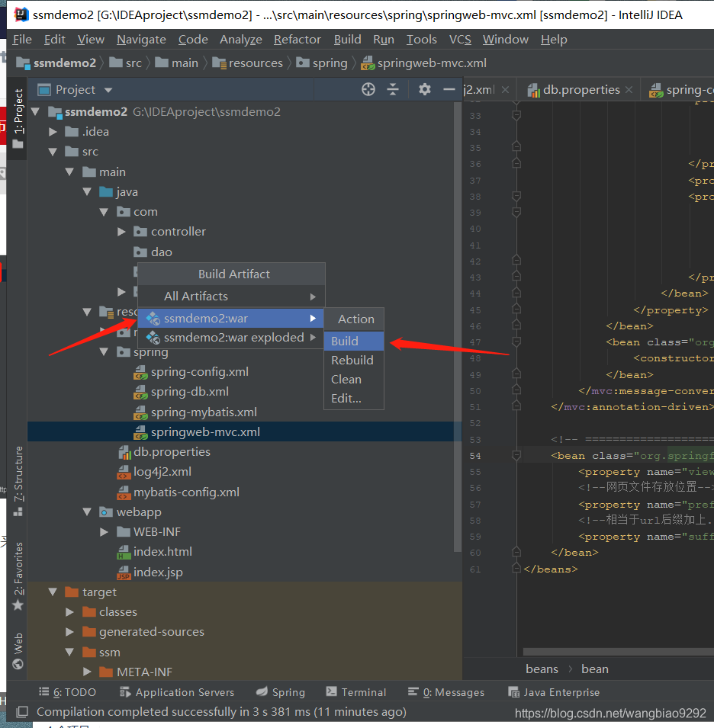714x728 pixels.
Task: Open the Project view dropdown arrow
Action: [108, 90]
